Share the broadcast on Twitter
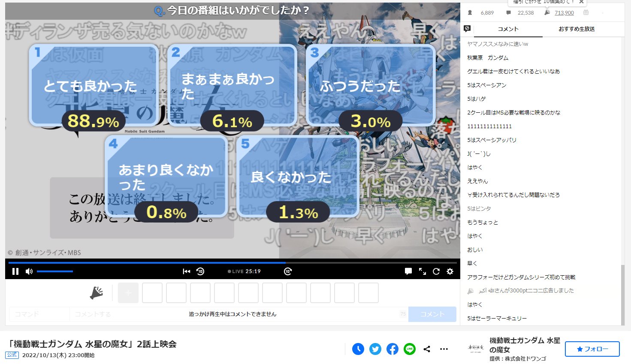The width and height of the screenshot is (631, 364). tap(375, 349)
